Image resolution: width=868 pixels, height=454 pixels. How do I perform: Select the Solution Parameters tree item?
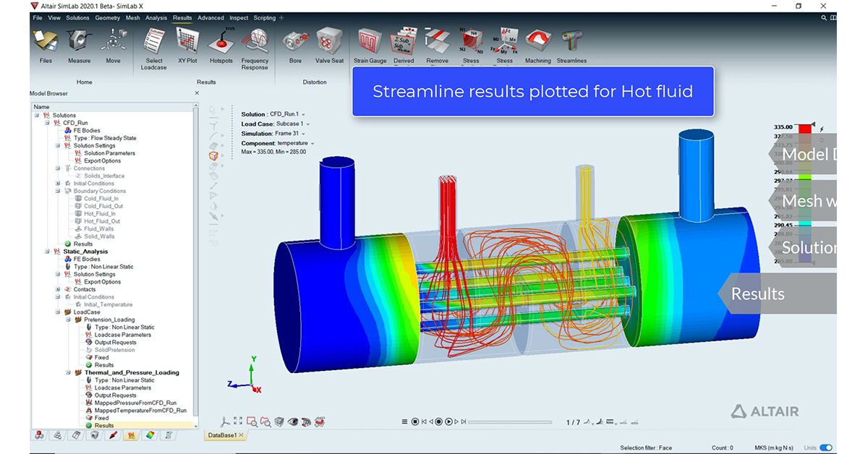point(109,153)
